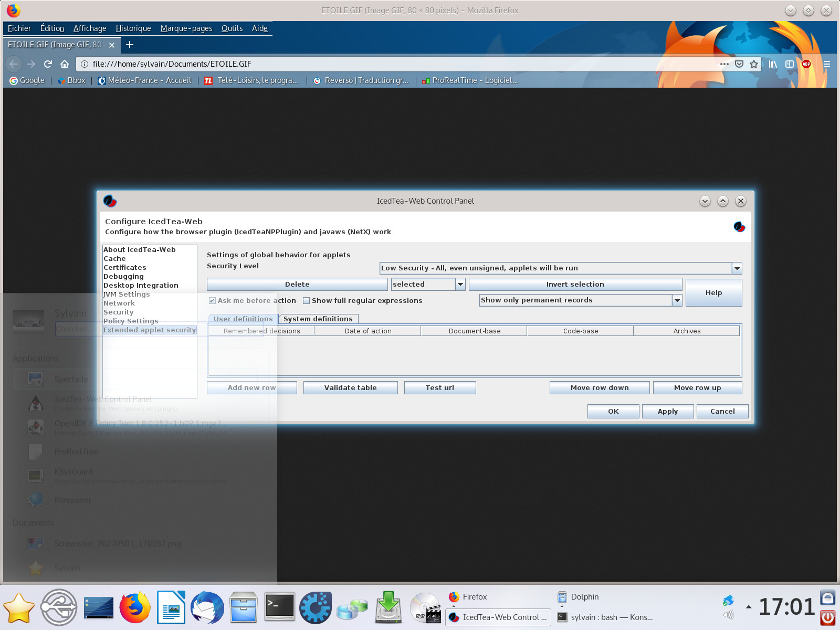Screen dimensions: 840x630
Task: Launch Firefox from the panel
Action: pyautogui.click(x=135, y=607)
